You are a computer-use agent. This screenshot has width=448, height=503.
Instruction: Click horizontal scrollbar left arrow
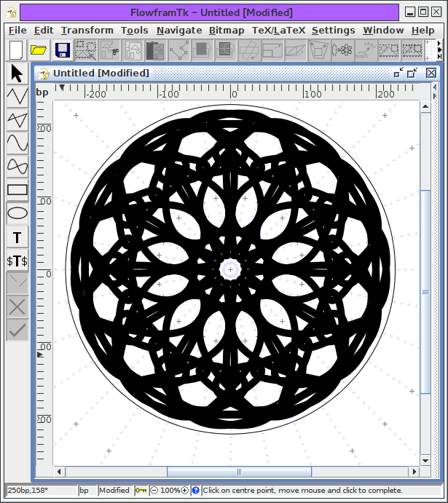point(59,472)
